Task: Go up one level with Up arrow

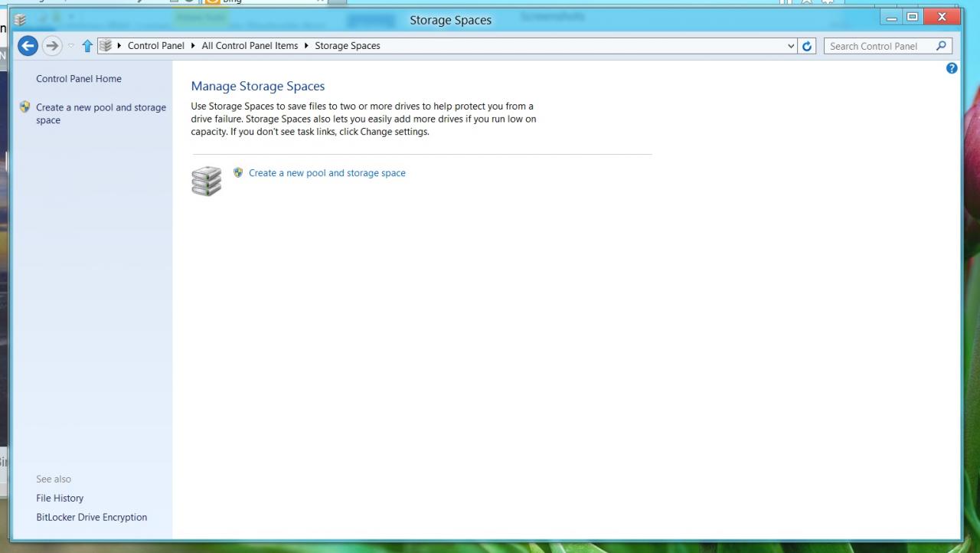Action: (87, 46)
